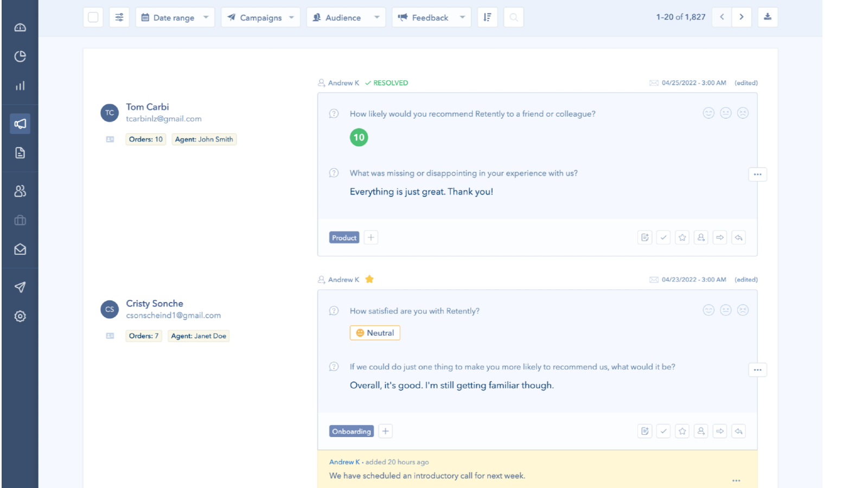Image resolution: width=868 pixels, height=488 pixels.
Task: Expand the Audience filter dropdown
Action: 346,17
